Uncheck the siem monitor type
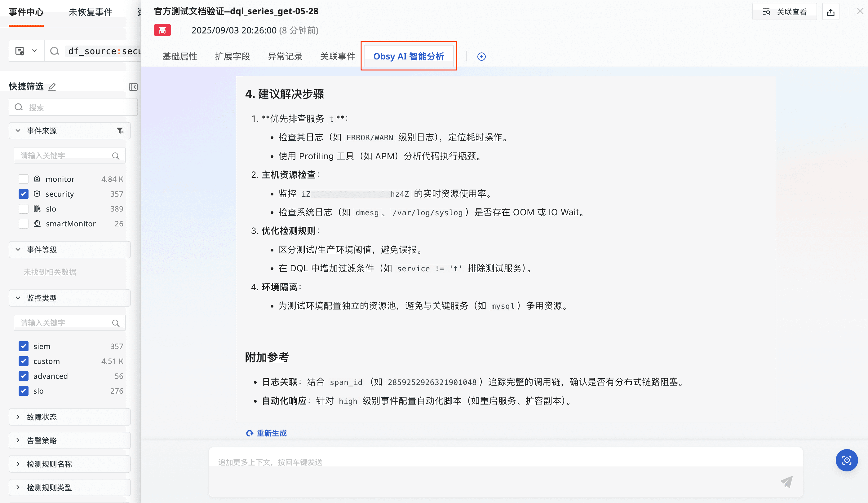The width and height of the screenshot is (868, 503). coord(24,347)
